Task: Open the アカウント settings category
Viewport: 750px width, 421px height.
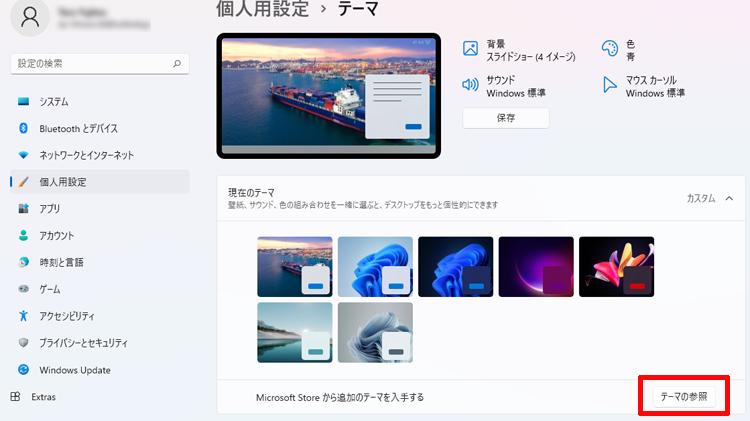Action: [99, 235]
